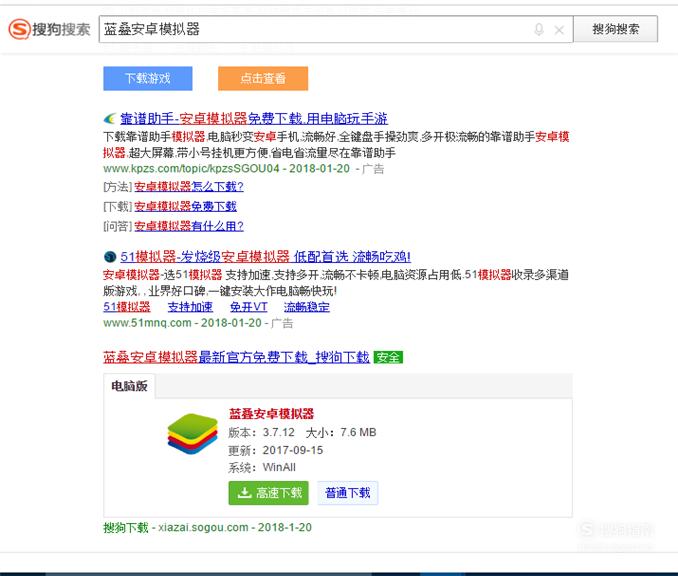Click the BlueStacks layered app icon
The height and width of the screenshot is (576, 678).
coord(192,433)
